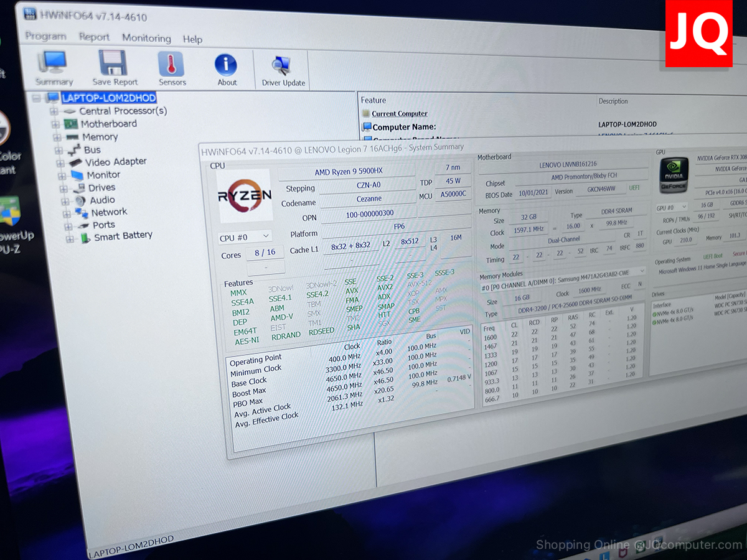Select the LAPTOP-LOM2DHOD computer icon in tree
Viewport: 747px width, 560px height.
point(53,98)
